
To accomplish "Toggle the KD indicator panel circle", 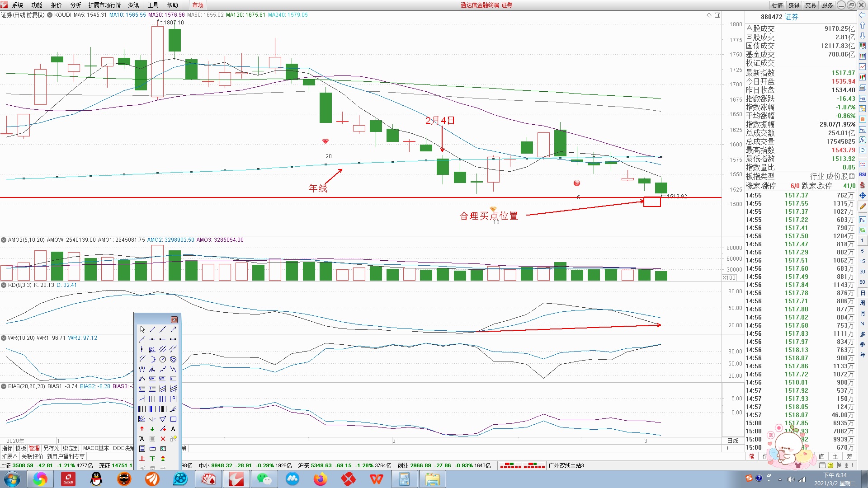I will pos(4,285).
